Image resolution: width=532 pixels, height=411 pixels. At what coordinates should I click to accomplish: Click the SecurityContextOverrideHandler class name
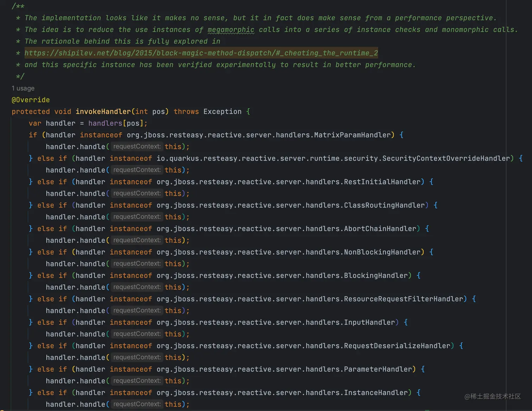(446, 159)
